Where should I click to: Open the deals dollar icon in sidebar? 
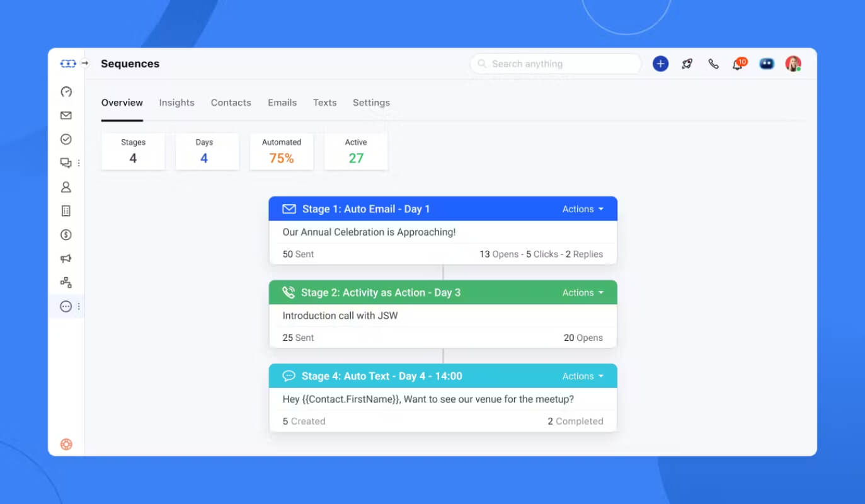(66, 235)
